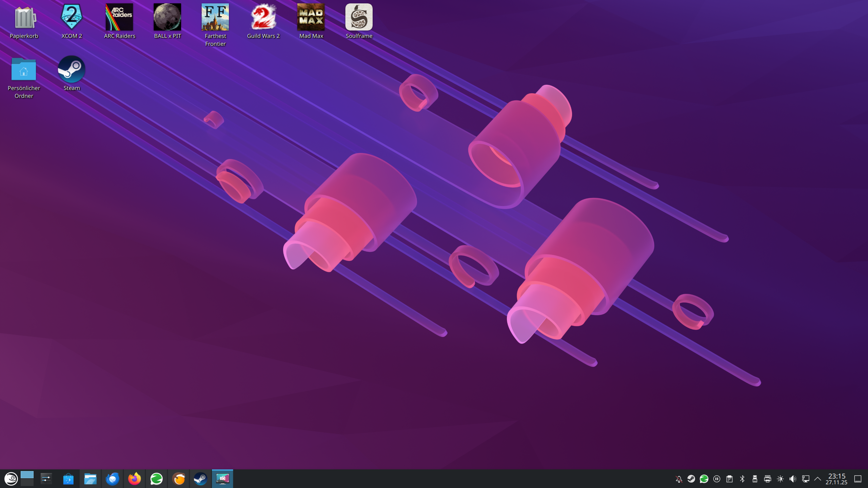Click the Guild Wars 2 shortcut
868x488 pixels.
click(263, 18)
